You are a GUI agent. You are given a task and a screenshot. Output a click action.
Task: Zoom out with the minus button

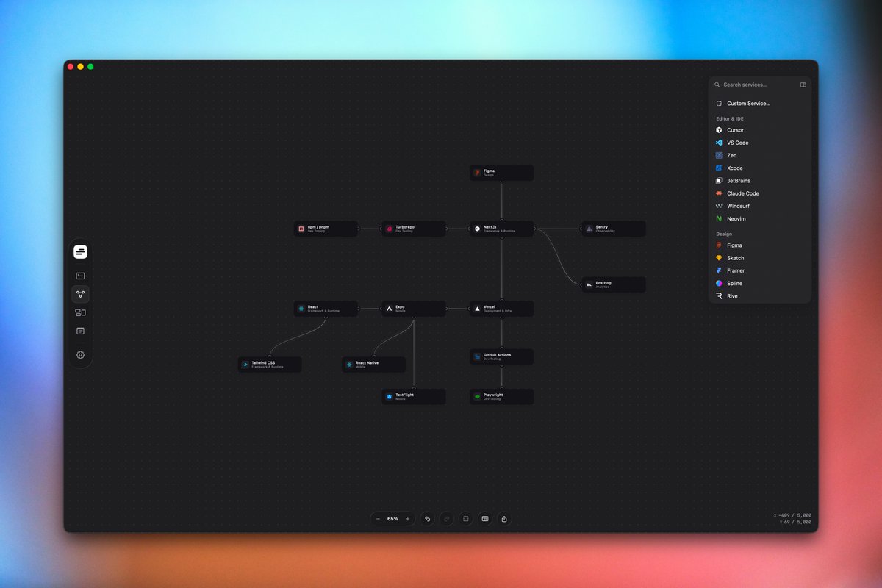379,519
